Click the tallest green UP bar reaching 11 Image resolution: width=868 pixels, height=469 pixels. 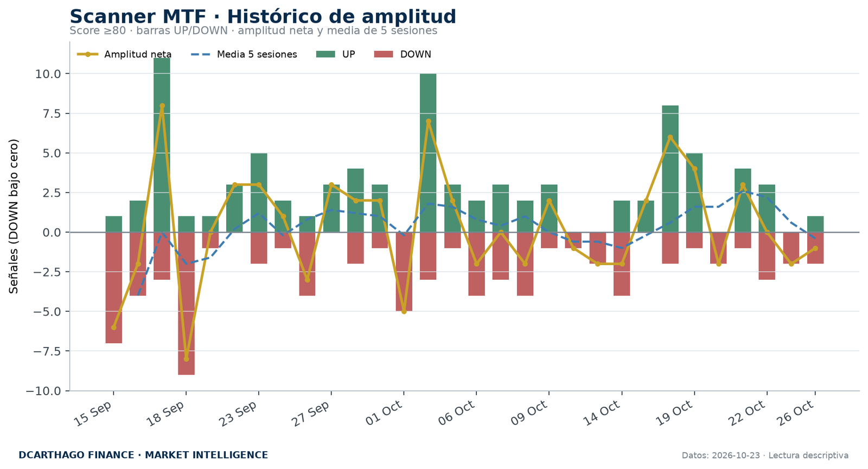pos(162,145)
